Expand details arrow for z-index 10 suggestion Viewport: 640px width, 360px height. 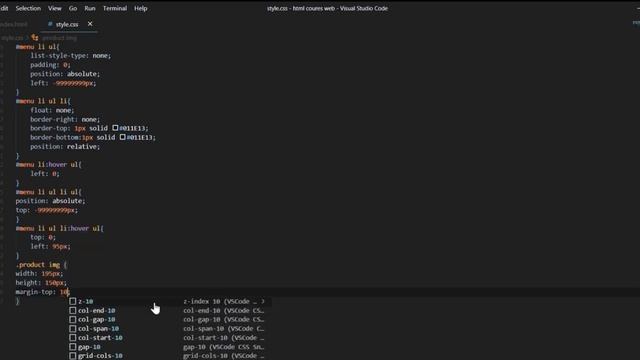click(x=263, y=301)
